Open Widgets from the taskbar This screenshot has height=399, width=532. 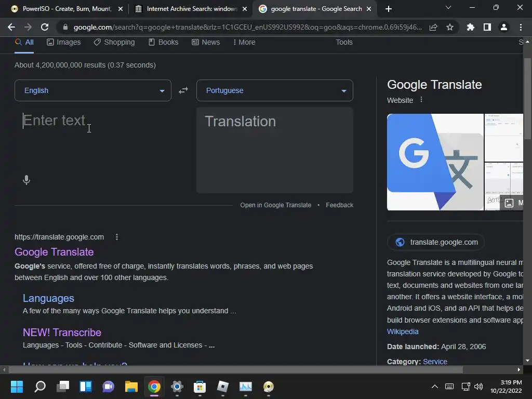click(x=86, y=387)
